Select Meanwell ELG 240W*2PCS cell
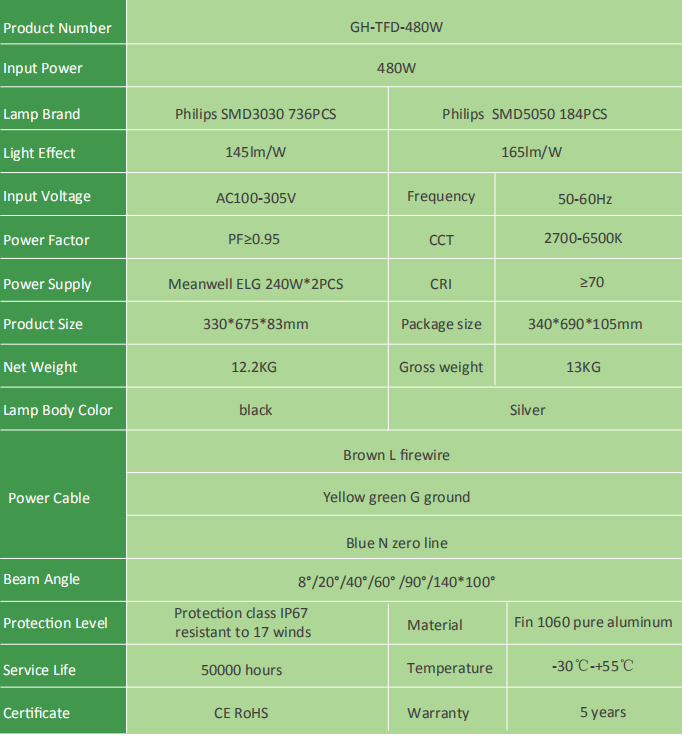The height and width of the screenshot is (736, 682). pos(257,281)
